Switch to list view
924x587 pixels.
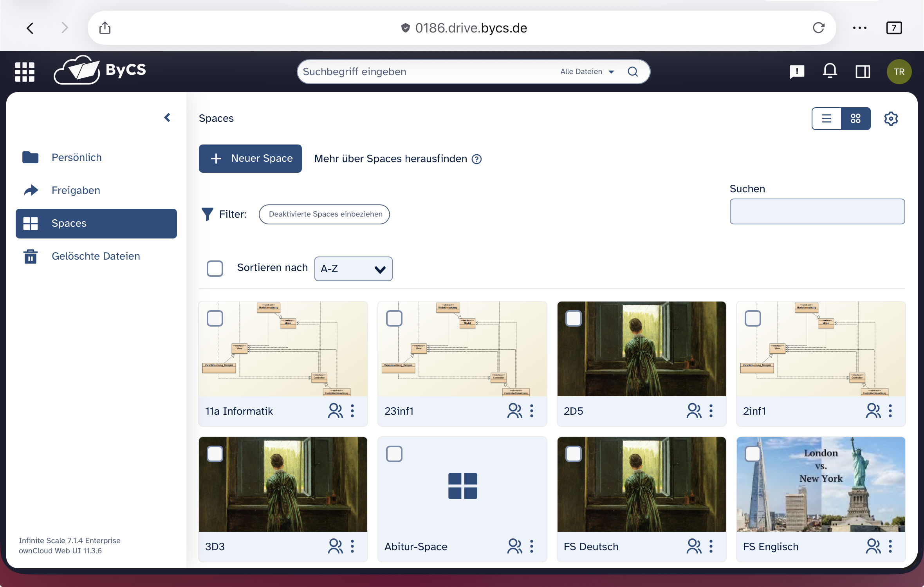click(x=827, y=118)
